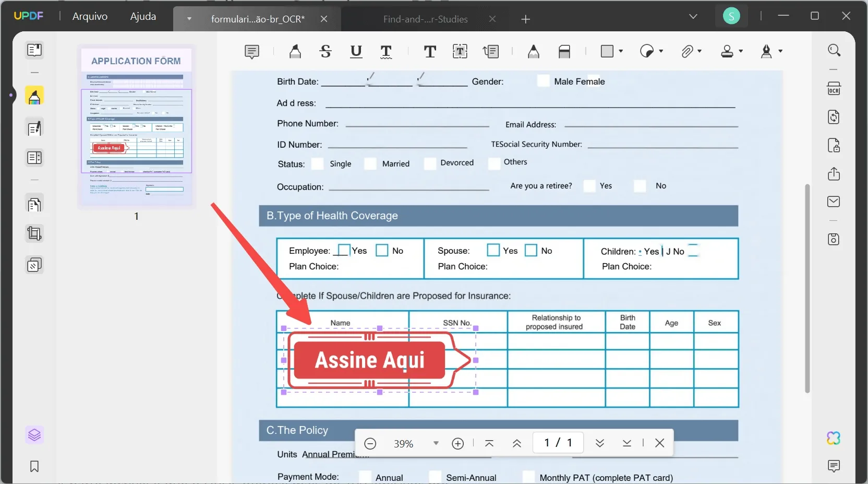The height and width of the screenshot is (484, 868).
Task: Open the OCR panel on the right sidebar
Action: click(834, 88)
